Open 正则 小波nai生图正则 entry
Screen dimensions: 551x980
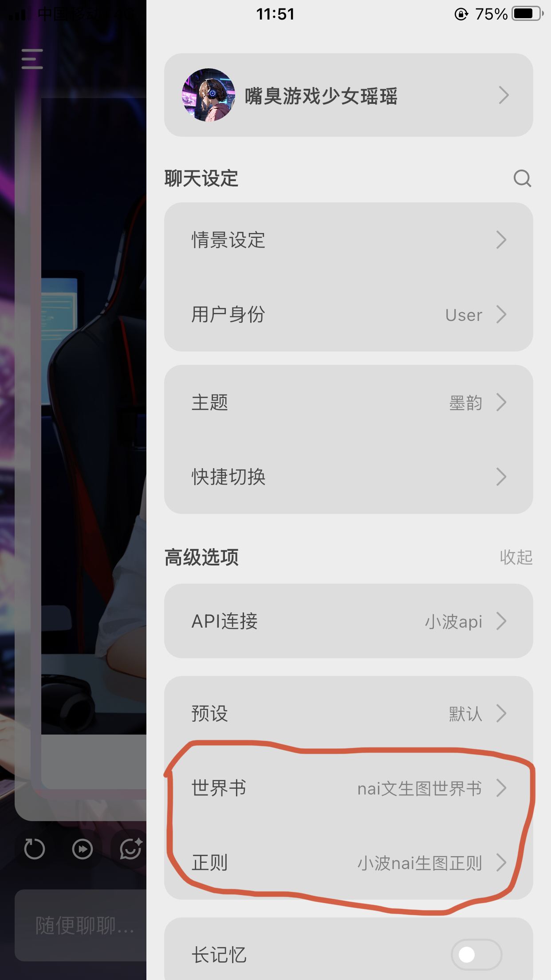click(348, 863)
